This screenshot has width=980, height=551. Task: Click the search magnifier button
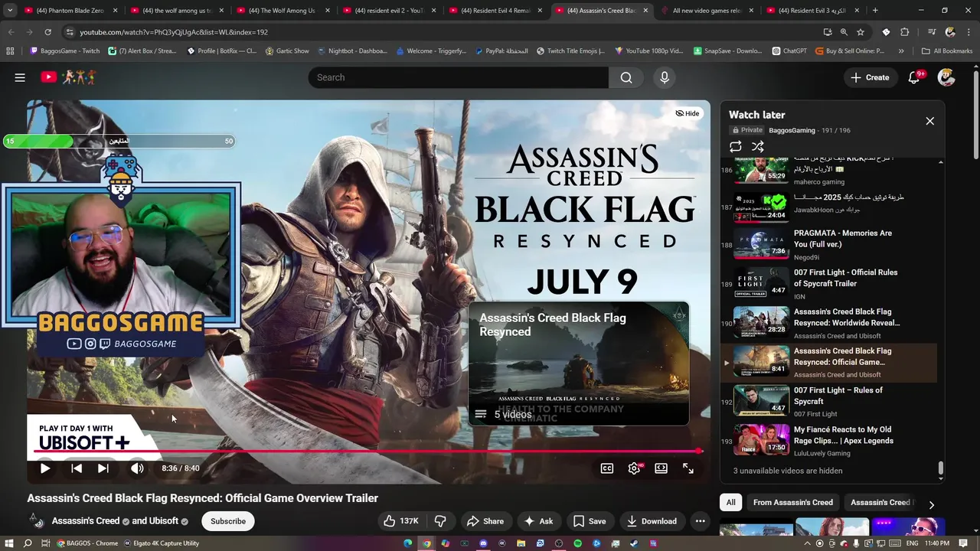tap(626, 77)
